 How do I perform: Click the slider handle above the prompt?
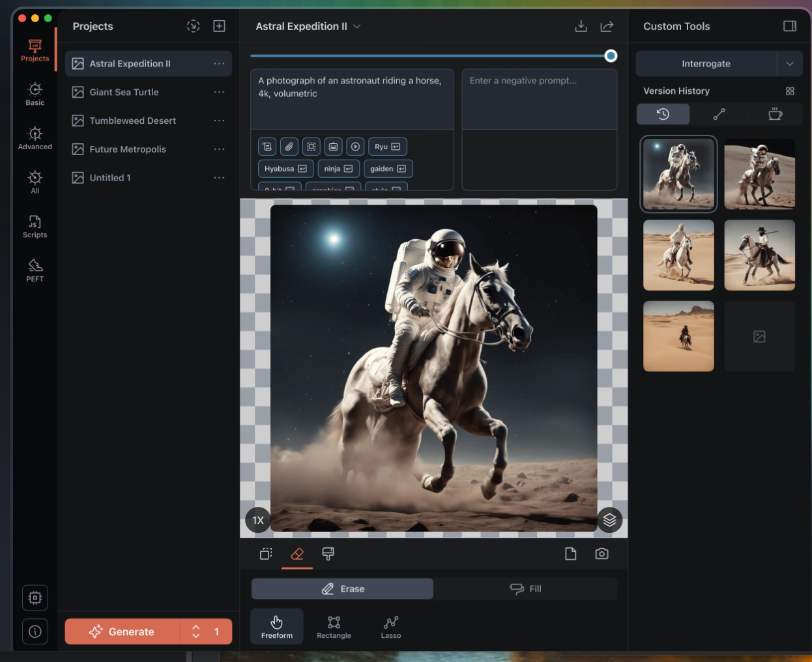tap(611, 56)
